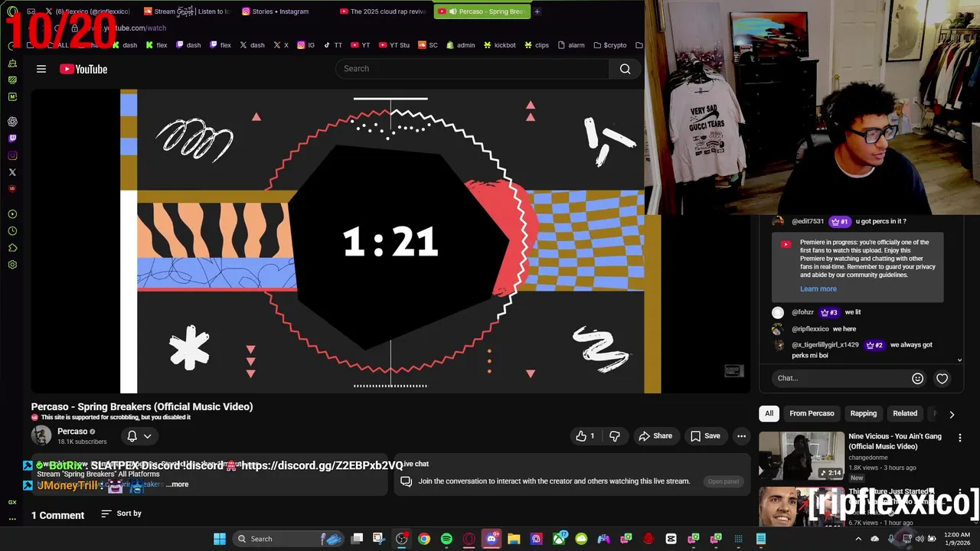The image size is (980, 551).
Task: Save the video to a playlist
Action: (x=705, y=436)
